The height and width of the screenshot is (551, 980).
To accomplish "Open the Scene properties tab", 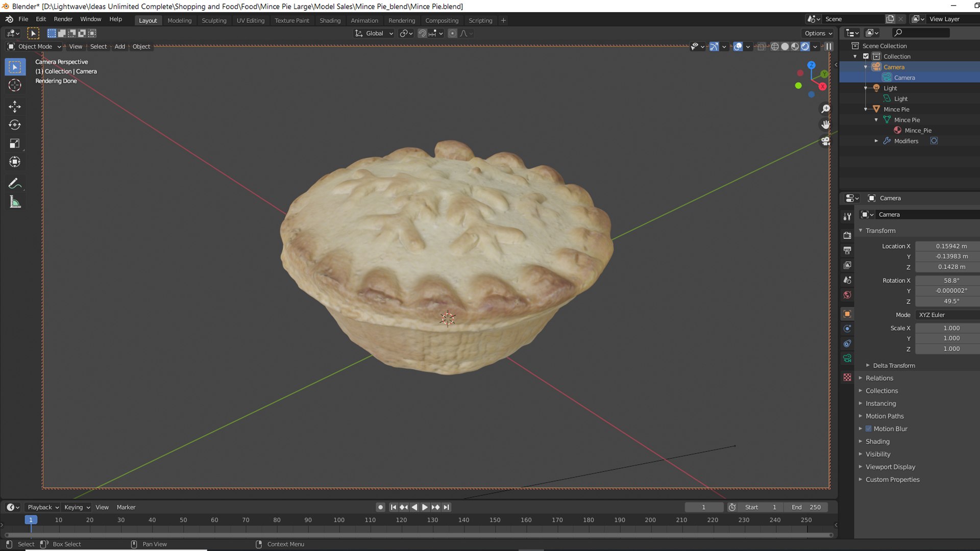I will [847, 280].
